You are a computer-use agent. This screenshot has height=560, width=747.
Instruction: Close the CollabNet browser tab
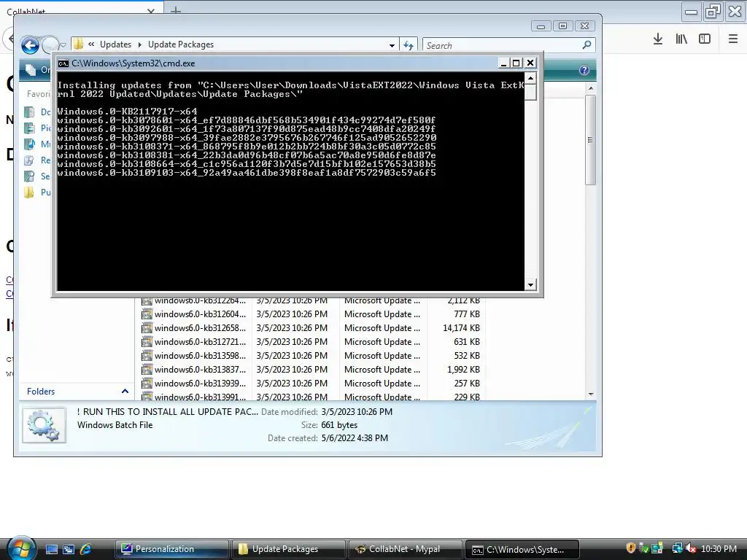(x=150, y=10)
